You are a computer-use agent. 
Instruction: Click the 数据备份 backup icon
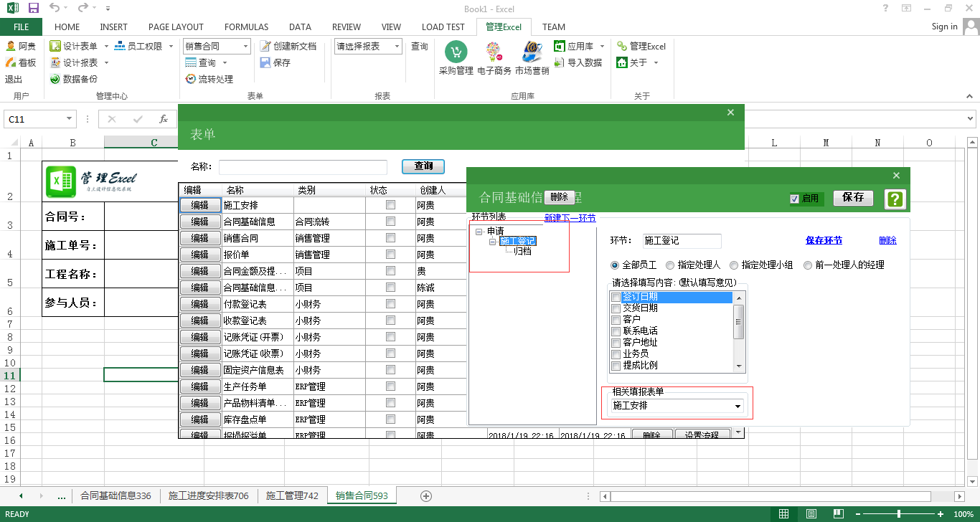point(55,79)
